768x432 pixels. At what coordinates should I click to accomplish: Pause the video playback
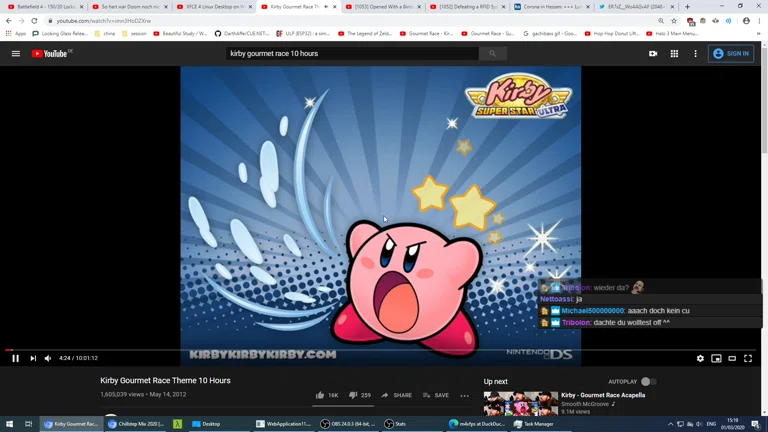[x=16, y=358]
